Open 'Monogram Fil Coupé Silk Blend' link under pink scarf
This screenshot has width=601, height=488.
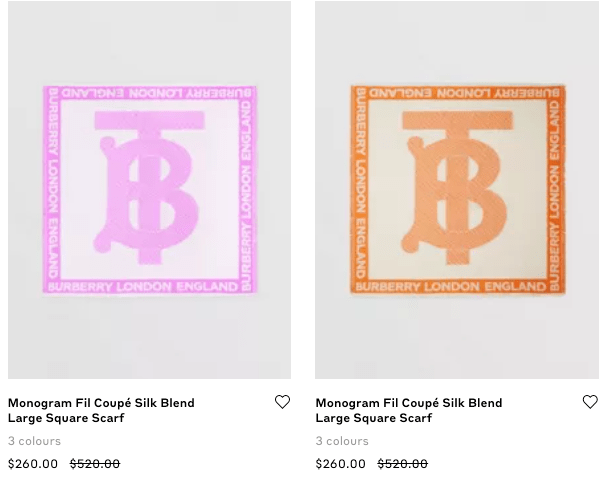(x=101, y=403)
